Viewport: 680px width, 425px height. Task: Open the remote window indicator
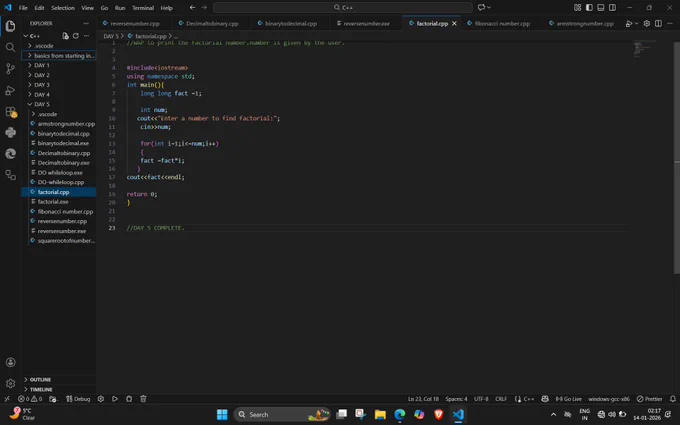click(x=7, y=399)
